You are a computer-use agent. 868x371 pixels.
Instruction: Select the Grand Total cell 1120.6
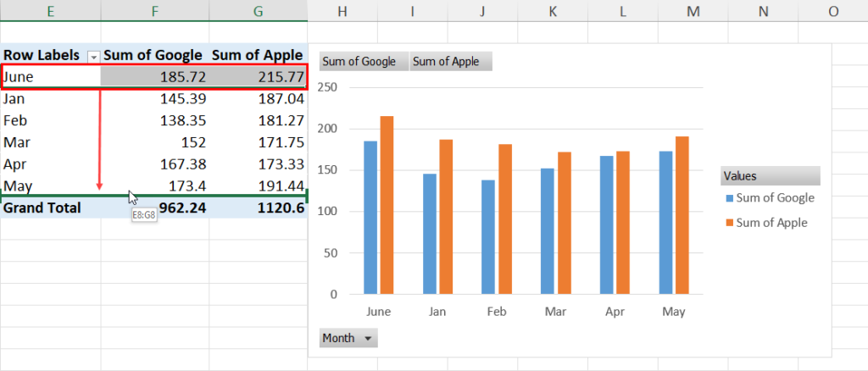pyautogui.click(x=258, y=208)
